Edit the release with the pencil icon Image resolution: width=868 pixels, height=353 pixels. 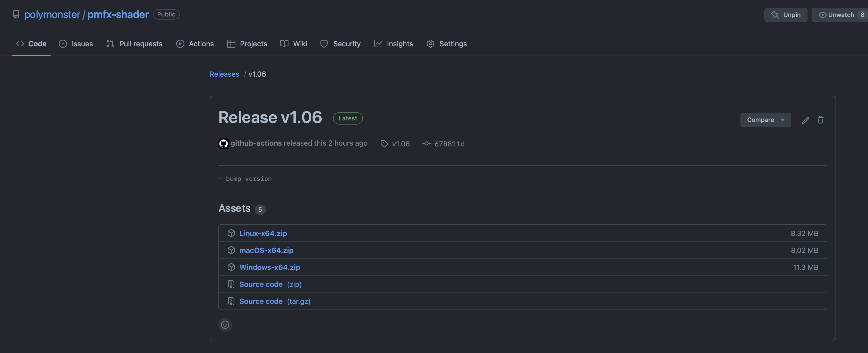click(x=805, y=120)
